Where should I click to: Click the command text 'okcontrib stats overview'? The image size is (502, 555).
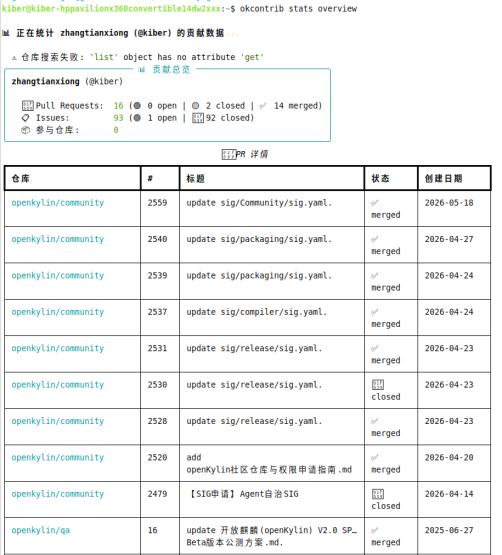[298, 8]
